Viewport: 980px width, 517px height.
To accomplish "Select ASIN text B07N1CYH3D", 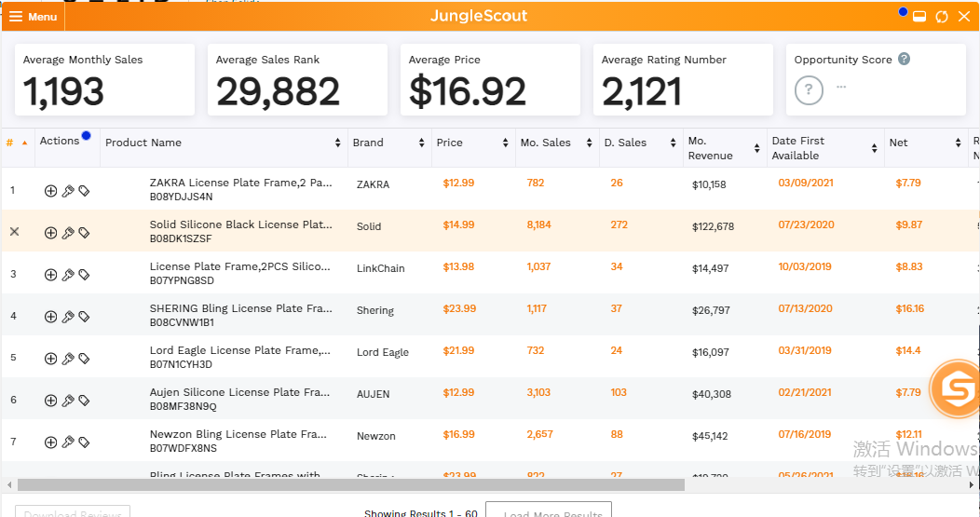I will coord(181,364).
